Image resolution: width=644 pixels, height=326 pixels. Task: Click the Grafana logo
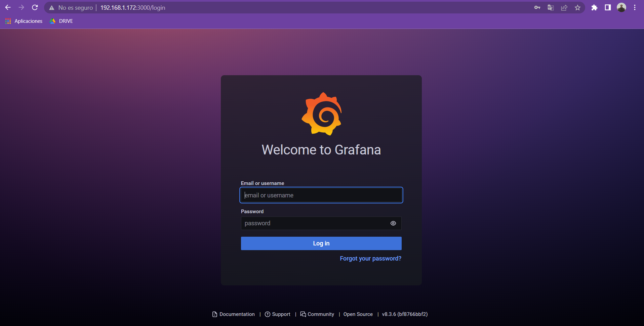[x=322, y=114]
